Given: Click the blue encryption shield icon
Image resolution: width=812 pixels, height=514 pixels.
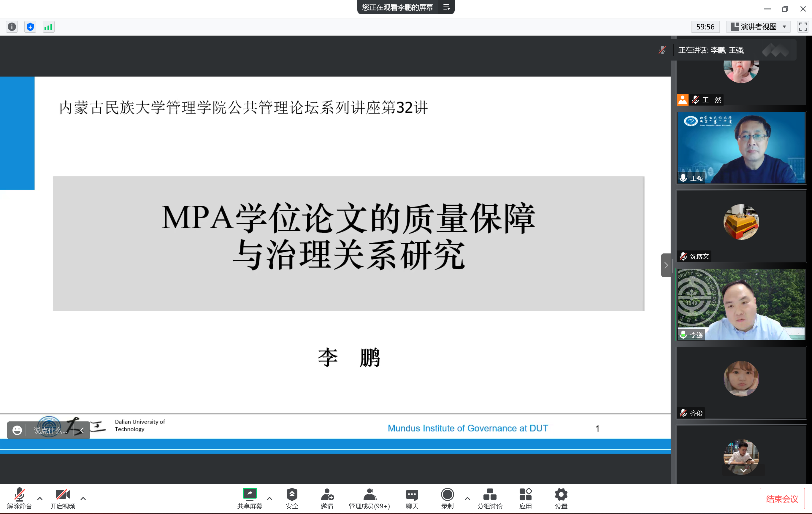Looking at the screenshot, I should coord(30,27).
